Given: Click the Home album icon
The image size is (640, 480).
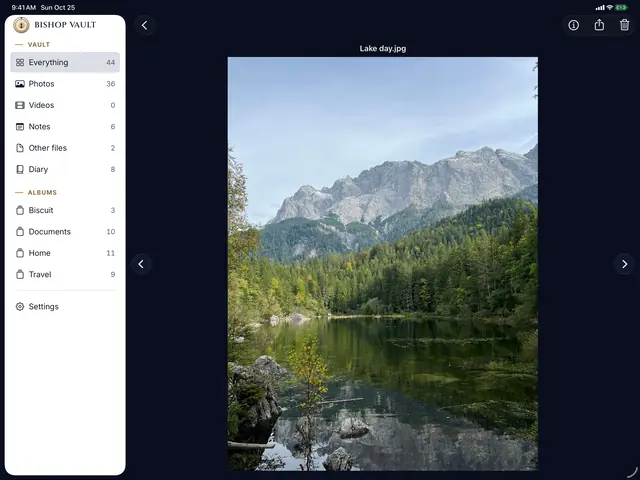Looking at the screenshot, I should [x=20, y=253].
